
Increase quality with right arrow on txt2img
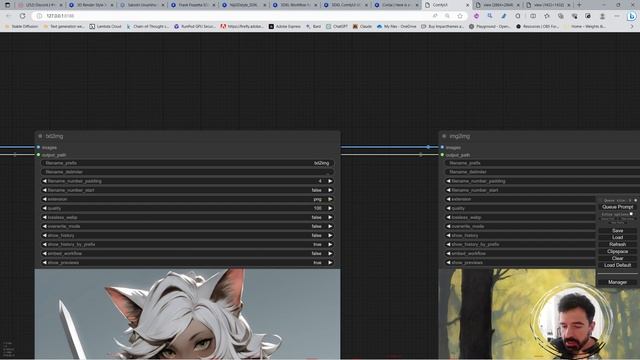330,208
